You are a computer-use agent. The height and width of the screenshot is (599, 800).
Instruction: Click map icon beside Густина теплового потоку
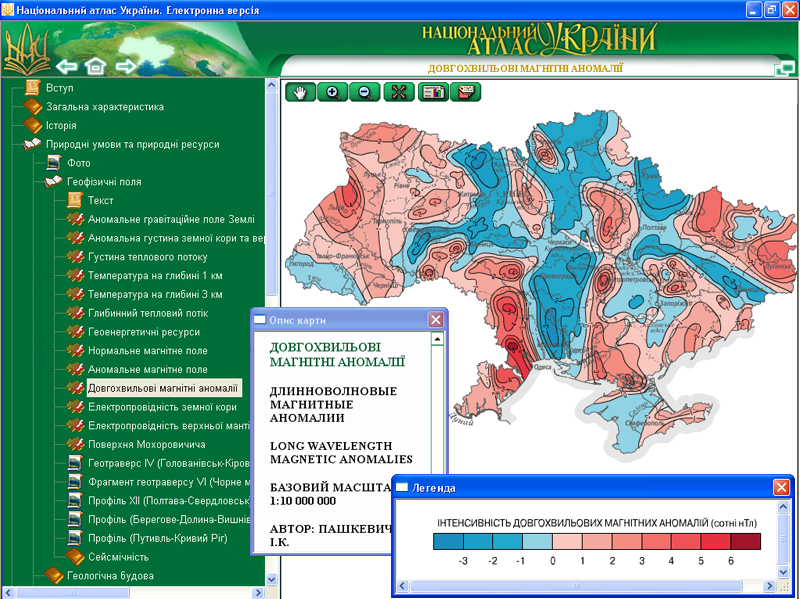click(75, 257)
